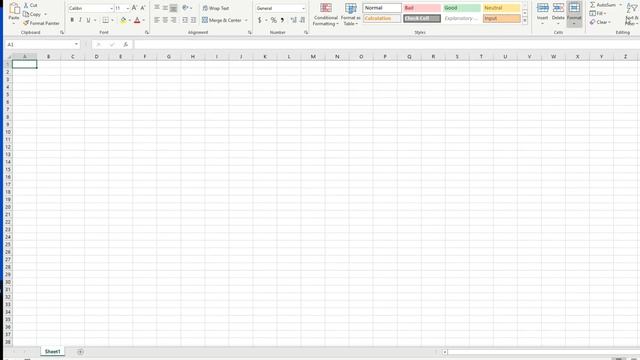Click Decrease Decimal icon
Image resolution: width=640 pixels, height=360 pixels.
click(x=302, y=20)
